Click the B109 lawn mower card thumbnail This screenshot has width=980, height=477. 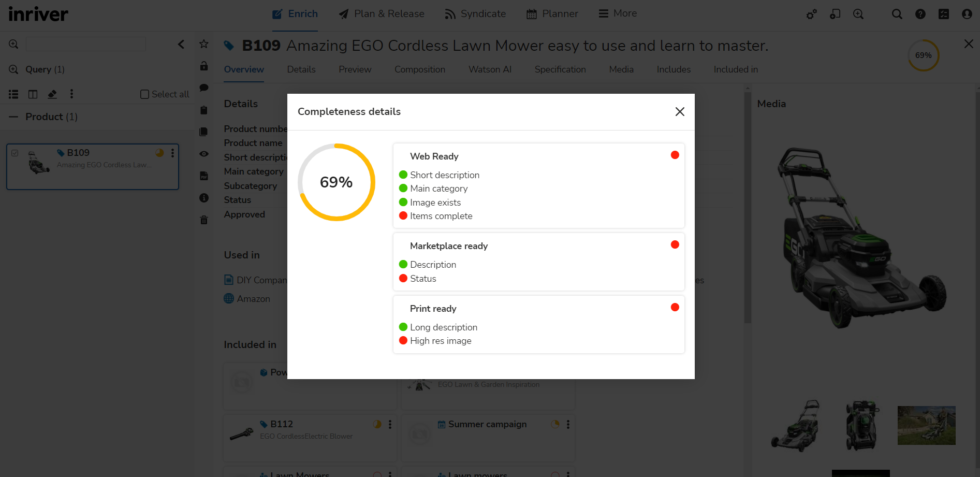pos(39,163)
